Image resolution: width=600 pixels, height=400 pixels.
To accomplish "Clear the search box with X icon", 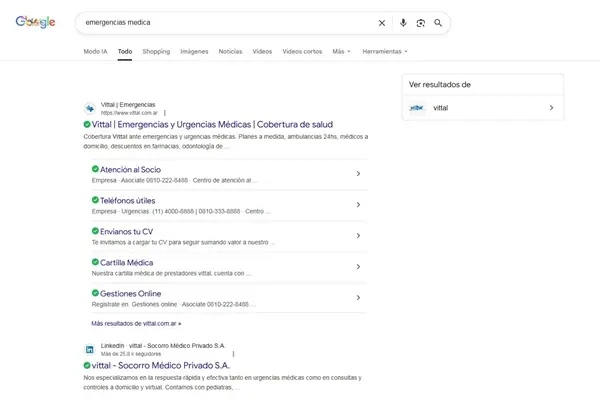I will 382,23.
